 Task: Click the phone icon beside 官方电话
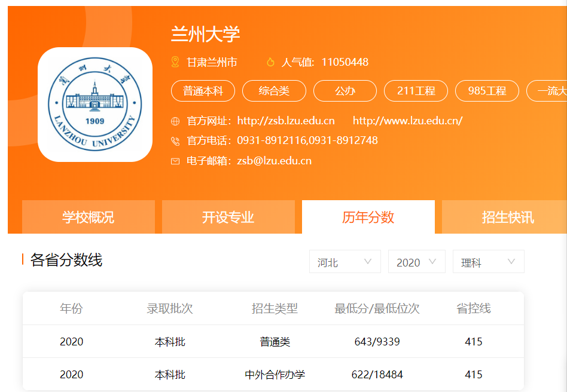click(175, 141)
